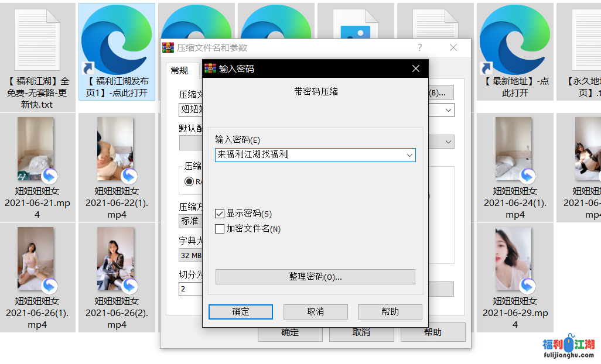Select the RAR format radio button

189,181
